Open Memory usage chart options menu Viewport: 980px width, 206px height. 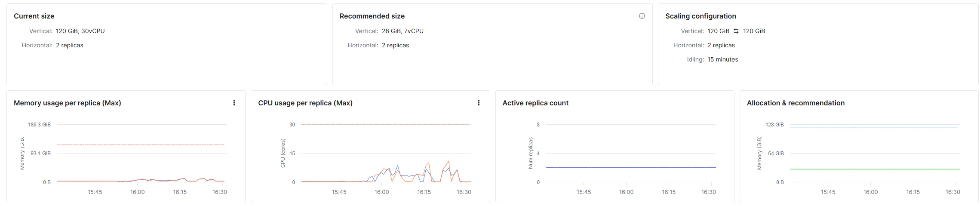234,103
